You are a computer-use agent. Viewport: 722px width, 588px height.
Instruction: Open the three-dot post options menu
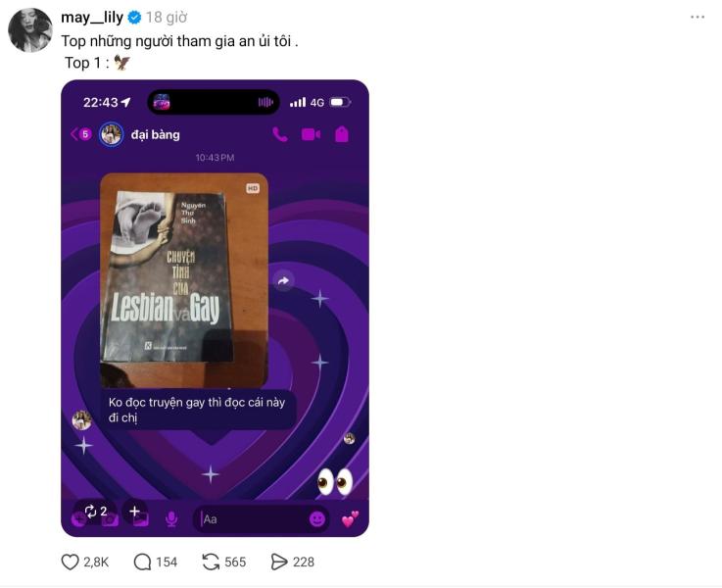(698, 17)
